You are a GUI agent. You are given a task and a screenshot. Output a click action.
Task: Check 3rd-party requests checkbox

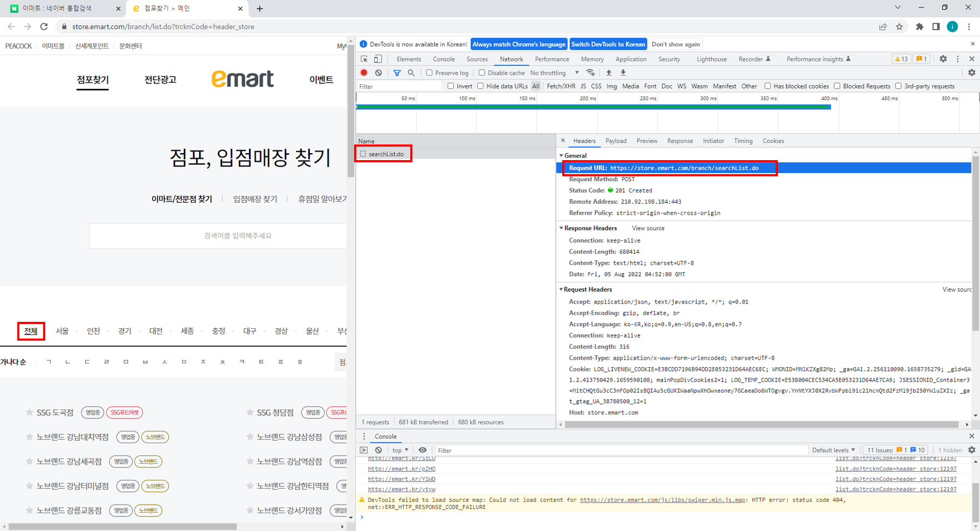(x=899, y=86)
